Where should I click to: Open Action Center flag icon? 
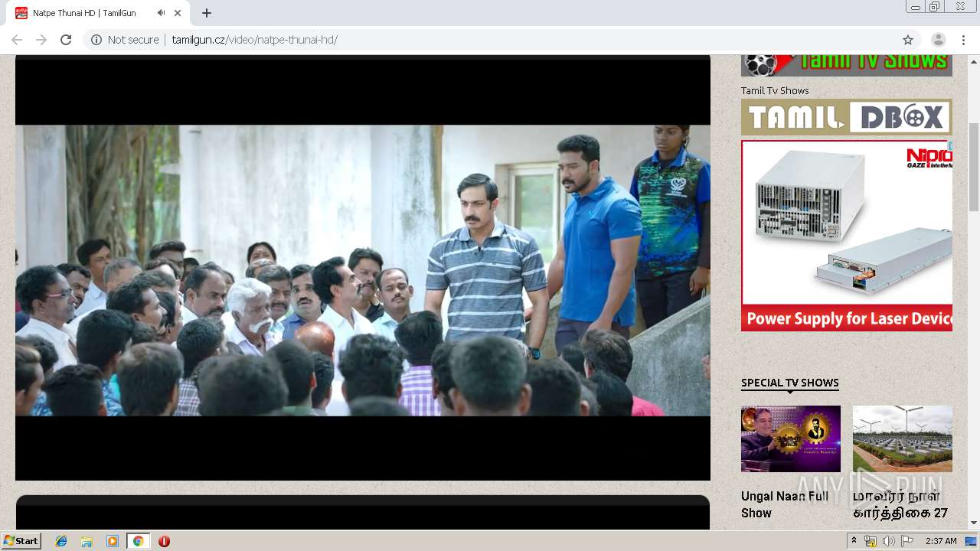pyautogui.click(x=906, y=541)
